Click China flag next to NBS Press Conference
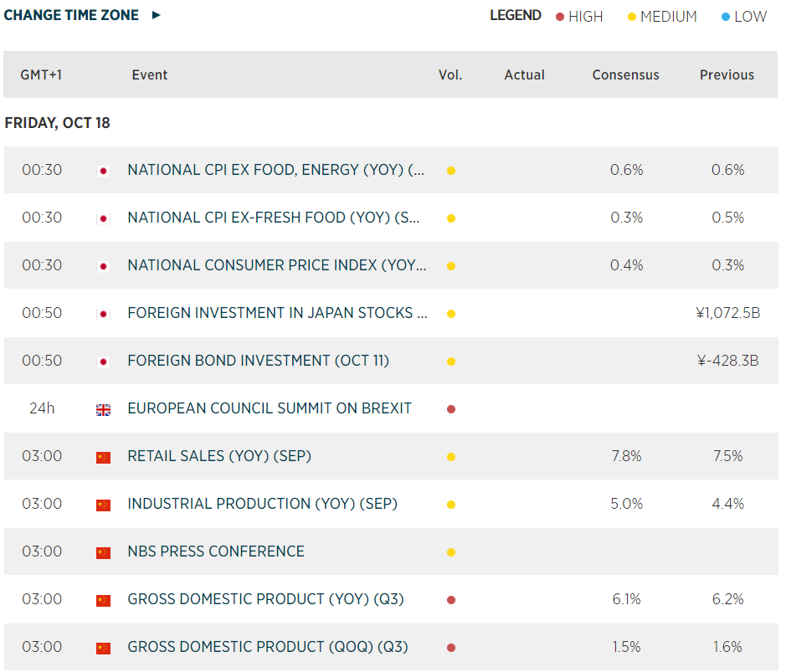The image size is (786, 672). tap(103, 552)
